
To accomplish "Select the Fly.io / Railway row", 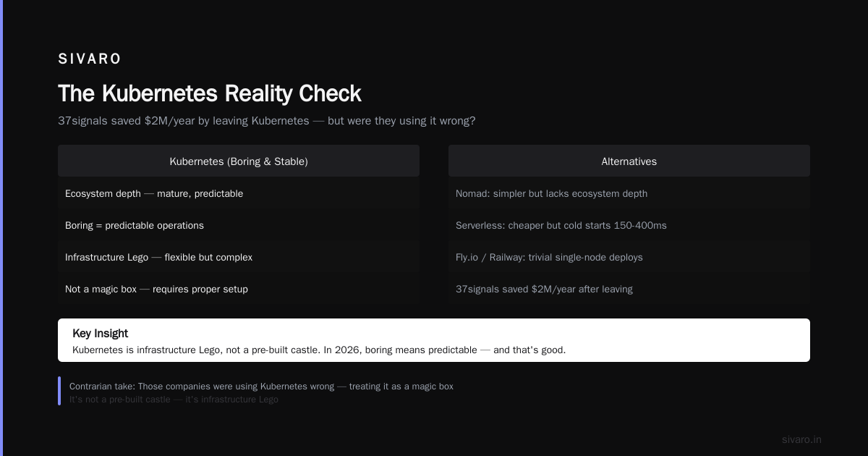I will point(629,258).
